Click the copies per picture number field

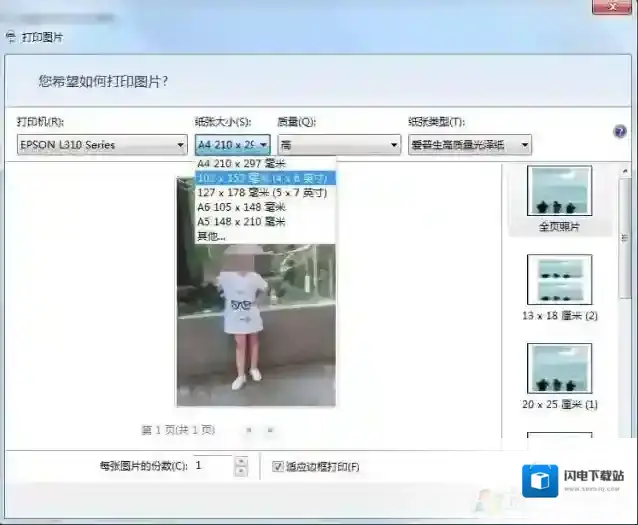[x=212, y=466]
